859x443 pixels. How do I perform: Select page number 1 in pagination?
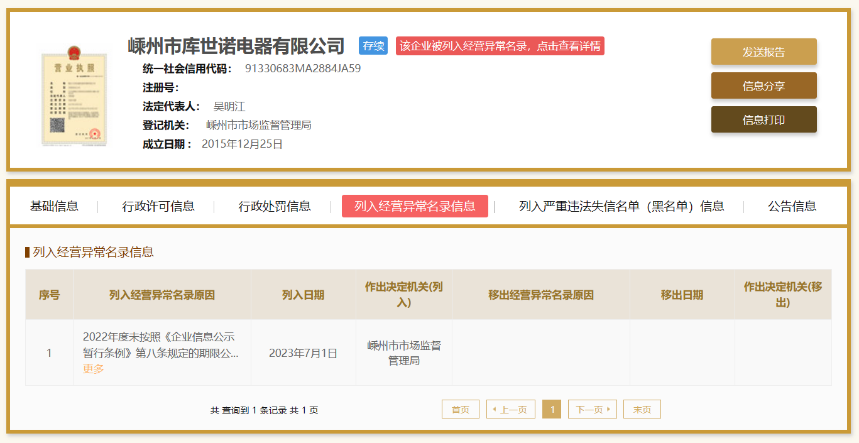(x=552, y=410)
